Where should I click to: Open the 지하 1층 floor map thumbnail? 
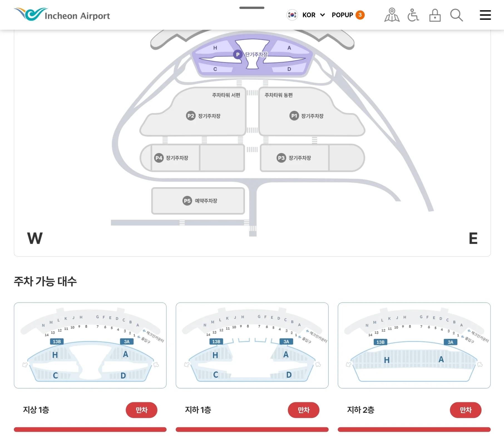pyautogui.click(x=252, y=345)
